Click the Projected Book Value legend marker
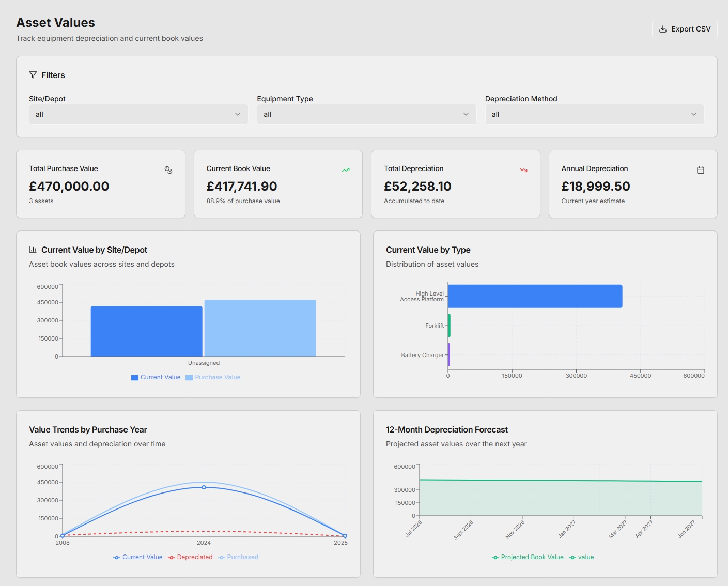Screen dimensions: 728x586 coord(495,558)
